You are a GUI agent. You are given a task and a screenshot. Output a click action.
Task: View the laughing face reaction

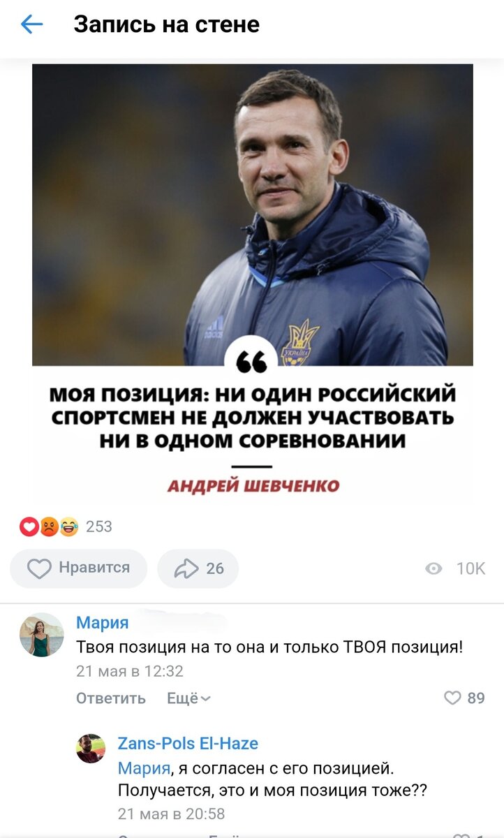pos(69,527)
